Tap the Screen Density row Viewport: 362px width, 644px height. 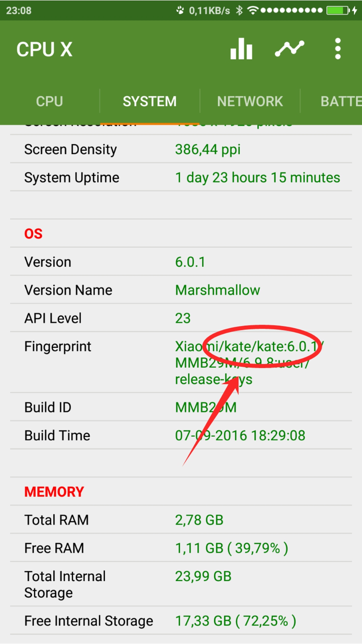[181, 149]
